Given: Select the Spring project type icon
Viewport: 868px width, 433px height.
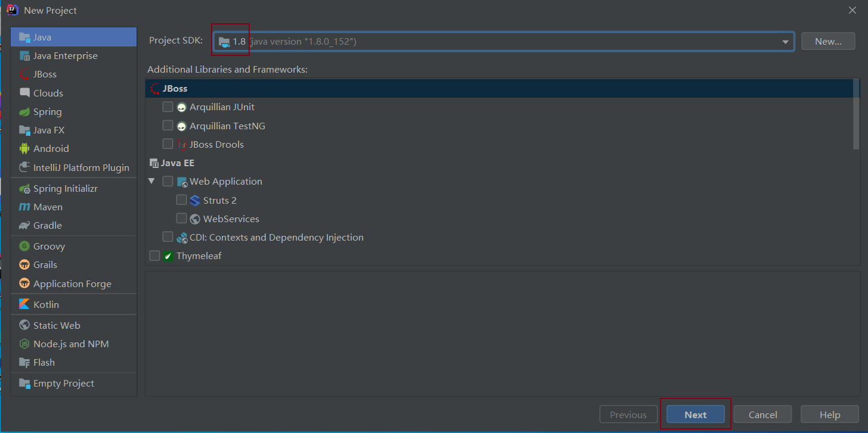Looking at the screenshot, I should click(24, 112).
